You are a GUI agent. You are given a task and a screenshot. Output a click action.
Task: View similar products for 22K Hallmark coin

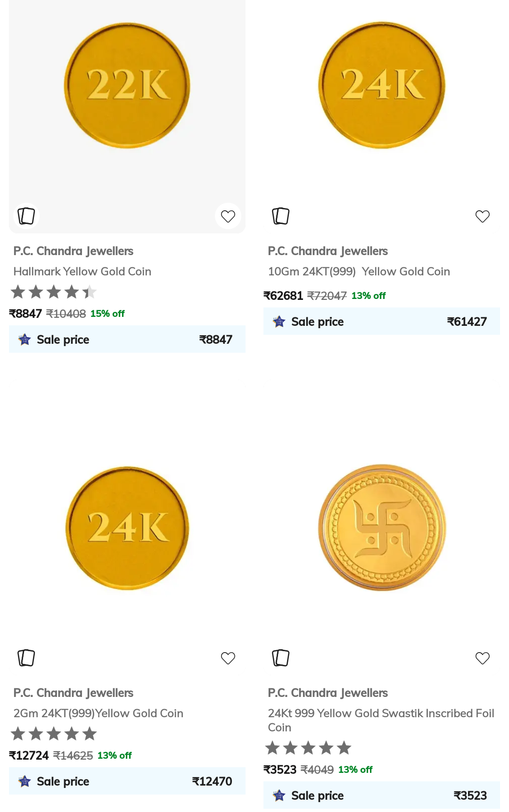coord(26,215)
